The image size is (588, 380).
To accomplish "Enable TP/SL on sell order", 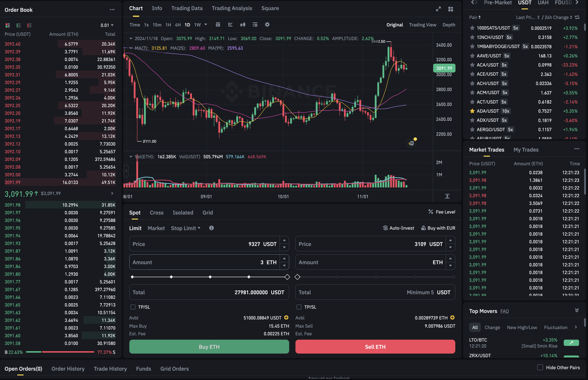I will tap(299, 307).
